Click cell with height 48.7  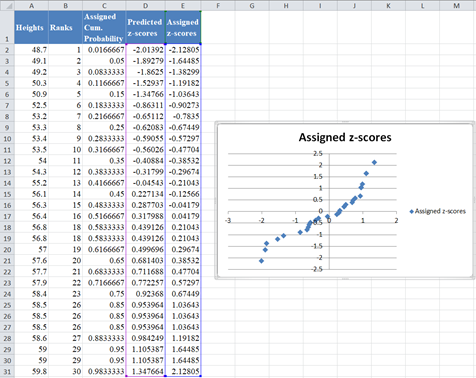(31, 50)
